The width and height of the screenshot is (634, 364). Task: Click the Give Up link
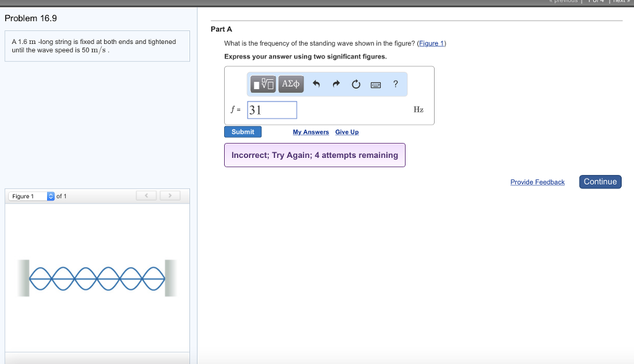347,132
